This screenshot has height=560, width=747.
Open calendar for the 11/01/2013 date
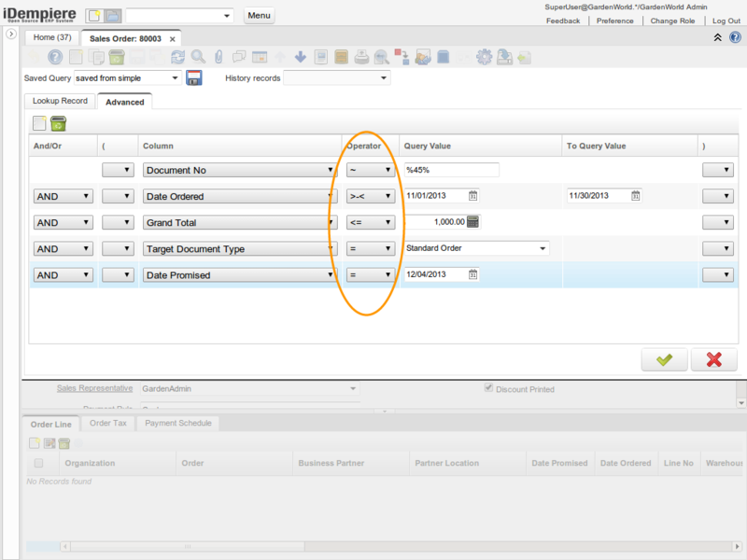(473, 196)
